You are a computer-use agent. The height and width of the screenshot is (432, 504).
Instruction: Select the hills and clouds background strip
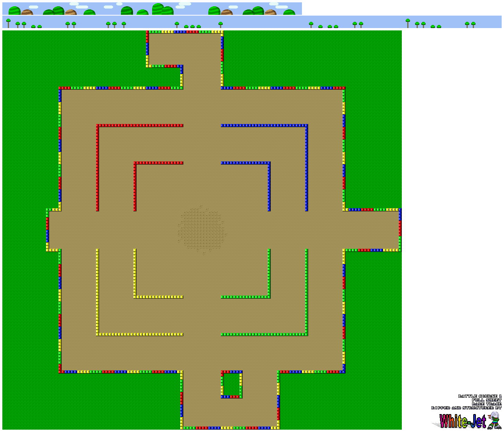[152, 9]
